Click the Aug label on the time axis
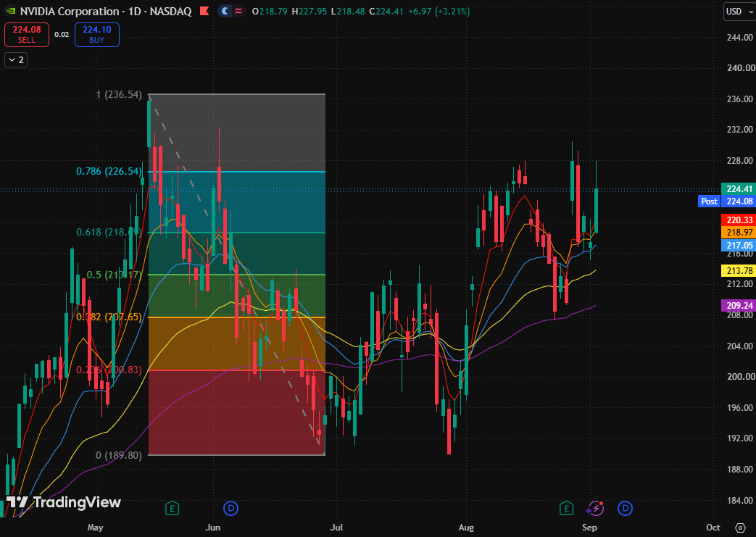Image resolution: width=756 pixels, height=537 pixels. [466, 528]
